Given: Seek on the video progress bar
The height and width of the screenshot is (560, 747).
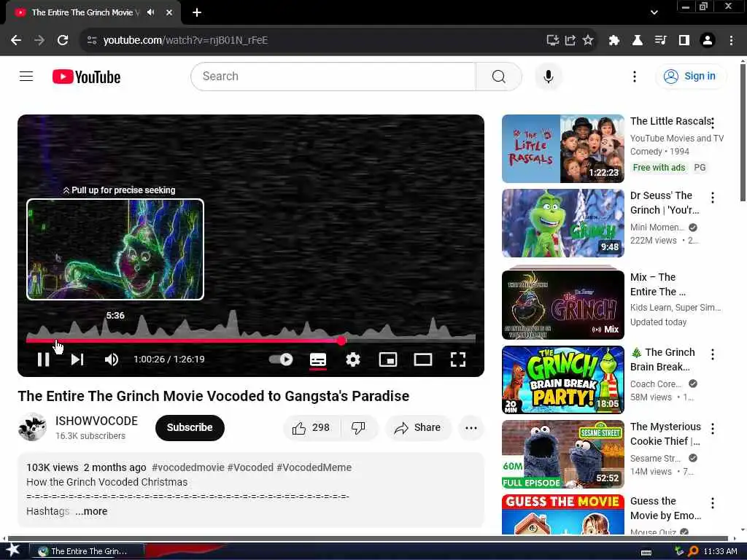Looking at the screenshot, I should [251, 340].
